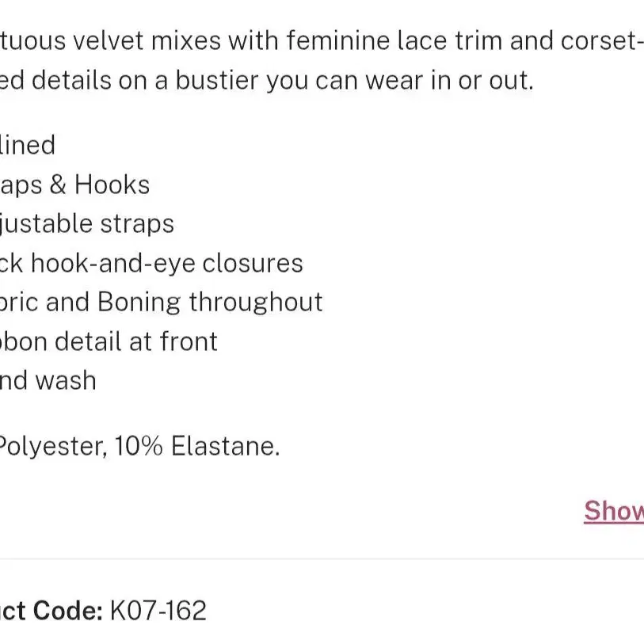Click the "nd wash" care instruction
The height and width of the screenshot is (644, 644).
tap(48, 380)
